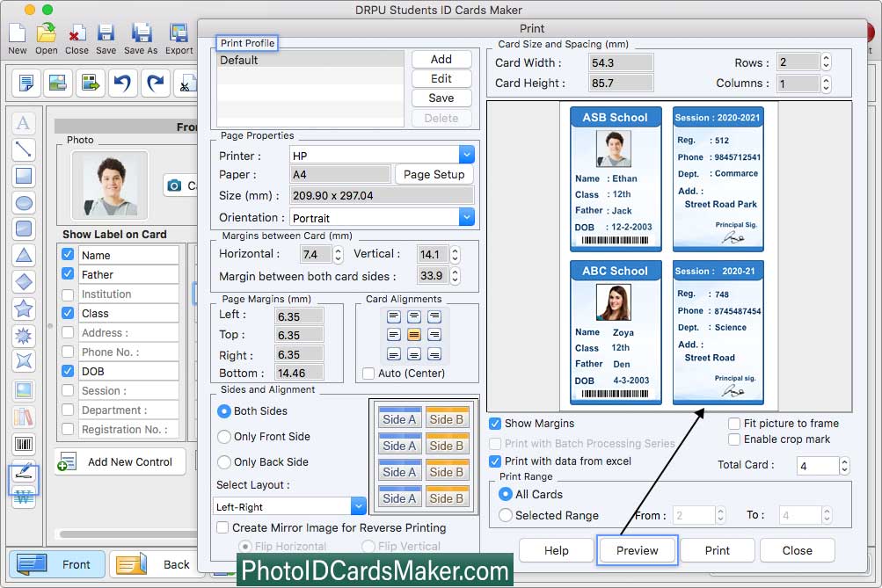The image size is (882, 588).
Task: Click the Redo arrow icon
Action: tap(155, 83)
